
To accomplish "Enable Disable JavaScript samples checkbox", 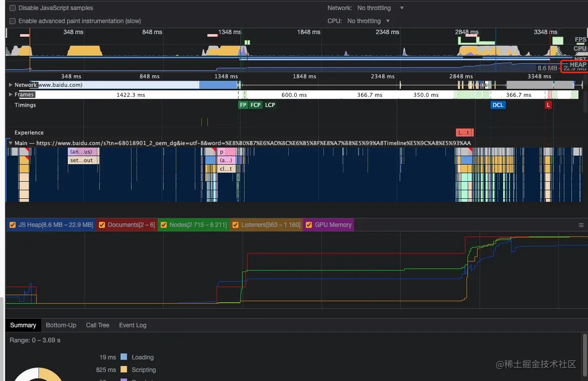I will tap(13, 8).
